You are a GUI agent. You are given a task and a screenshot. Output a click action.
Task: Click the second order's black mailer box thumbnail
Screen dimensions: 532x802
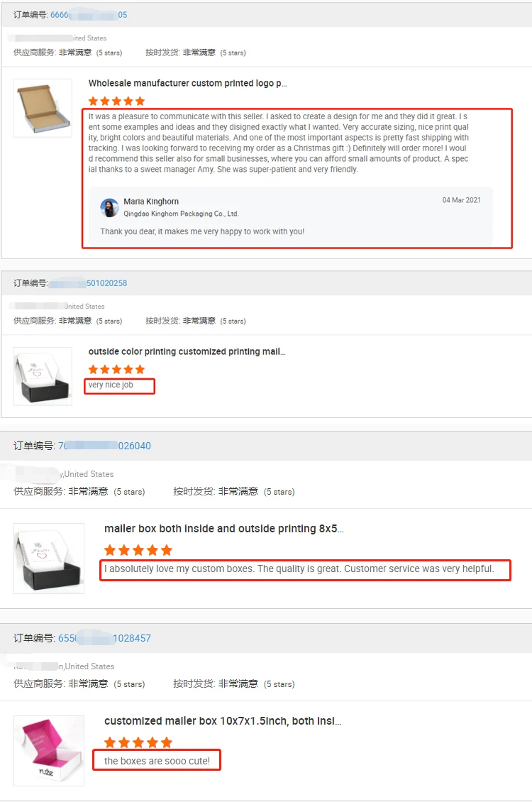43,376
